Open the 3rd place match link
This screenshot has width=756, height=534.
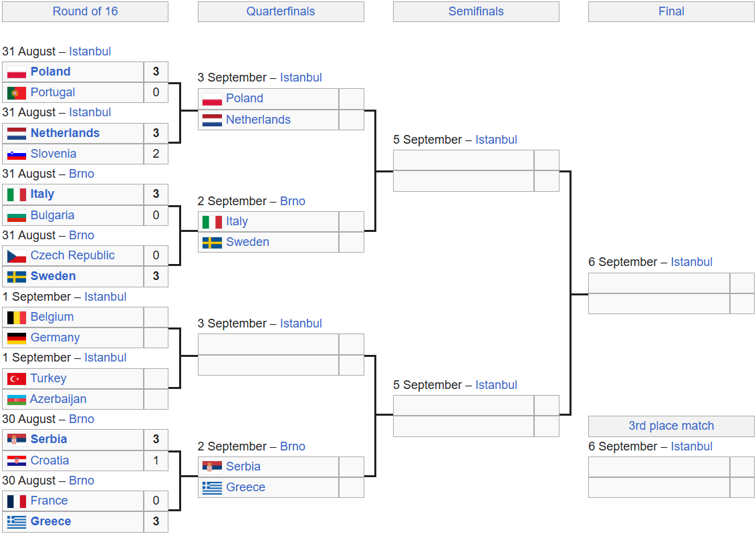pos(671,426)
